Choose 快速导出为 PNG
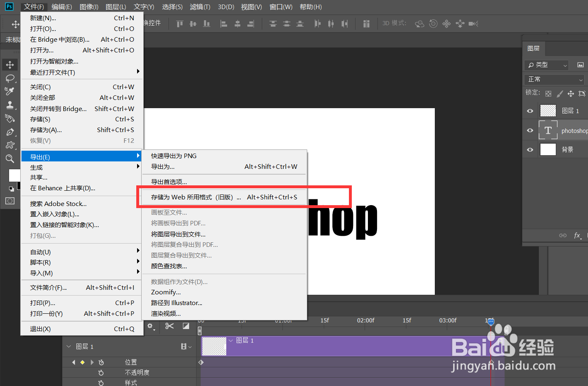 tap(224, 156)
